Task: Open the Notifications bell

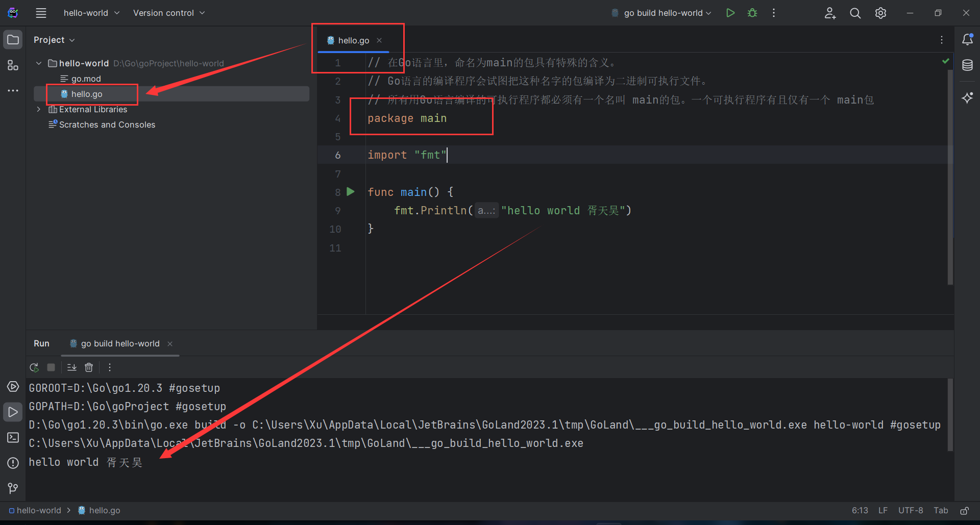Action: pyautogui.click(x=967, y=39)
